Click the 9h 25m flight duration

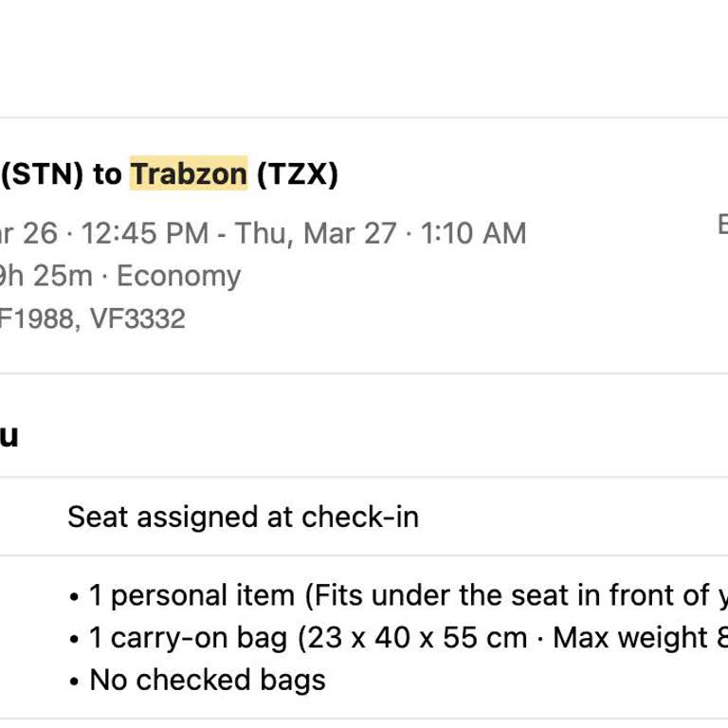45,276
